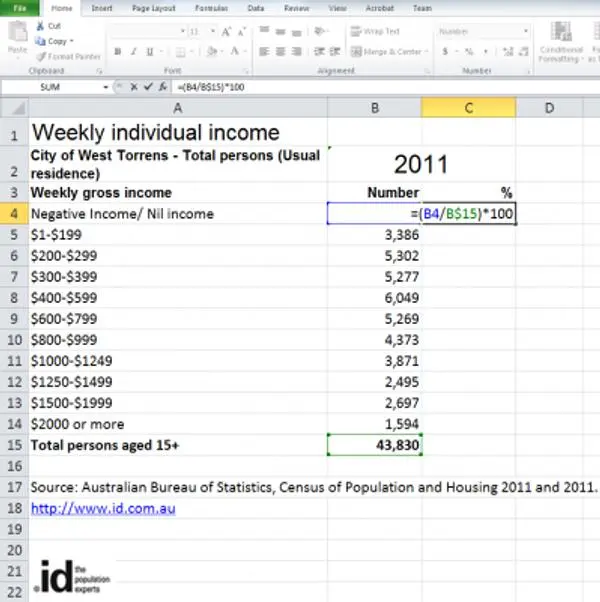Screen dimensions: 600x602
Task: Toggle Wrap Text option
Action: 375,31
